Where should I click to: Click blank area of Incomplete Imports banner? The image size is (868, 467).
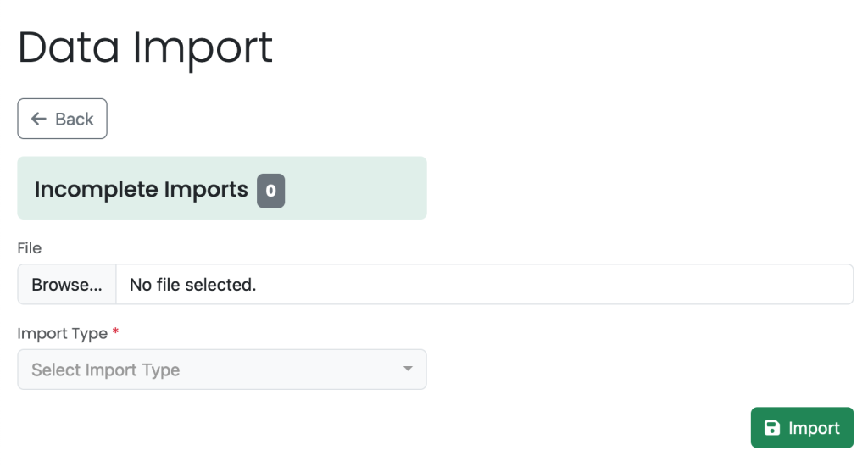click(354, 188)
